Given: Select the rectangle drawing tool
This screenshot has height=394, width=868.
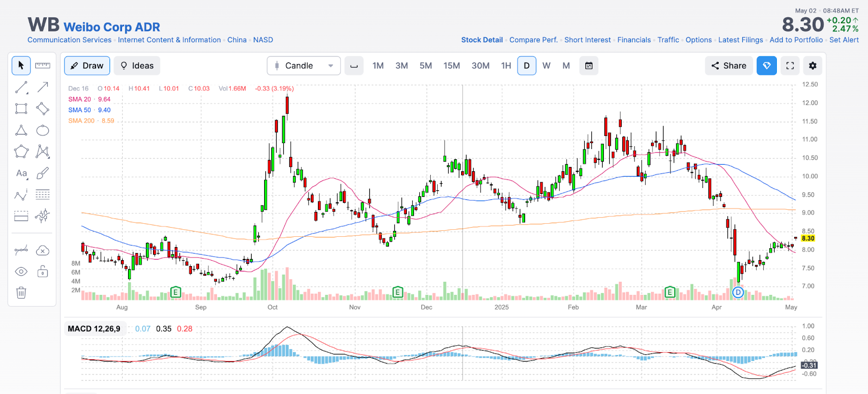Looking at the screenshot, I should [x=21, y=109].
